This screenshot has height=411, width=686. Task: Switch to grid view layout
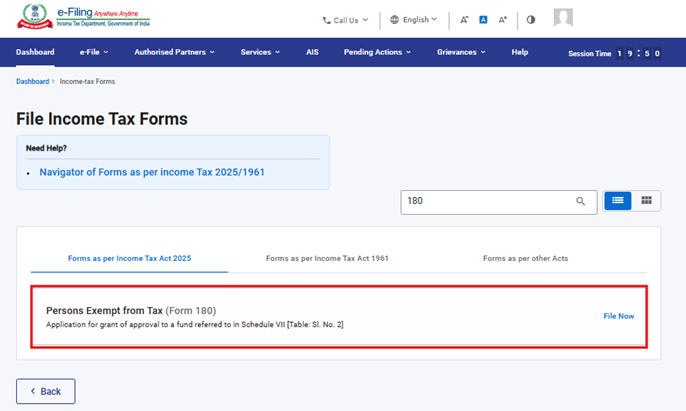646,201
